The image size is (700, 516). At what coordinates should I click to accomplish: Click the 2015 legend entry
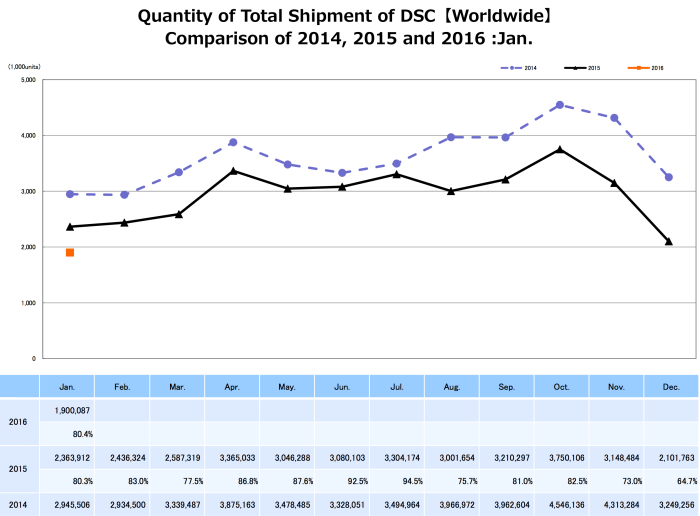[582, 68]
